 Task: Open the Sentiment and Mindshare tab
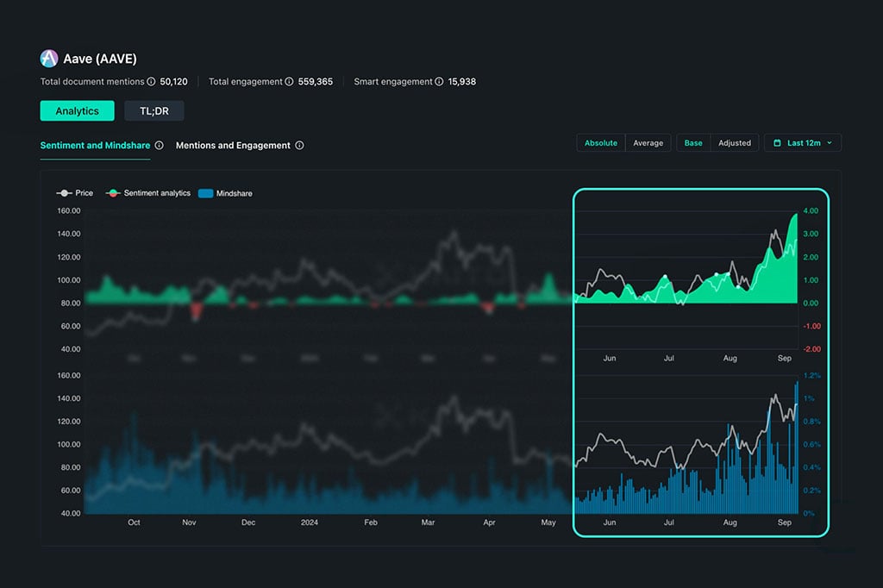(x=95, y=146)
